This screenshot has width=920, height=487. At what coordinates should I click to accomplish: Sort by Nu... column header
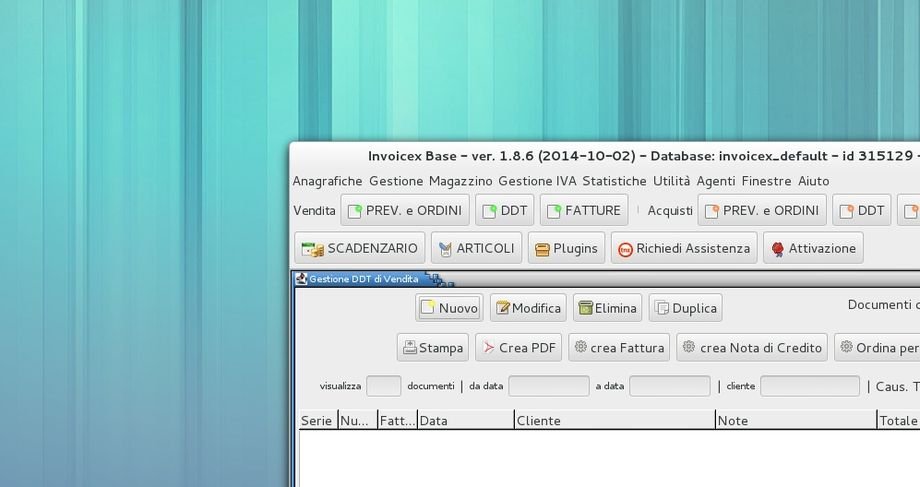point(357,421)
